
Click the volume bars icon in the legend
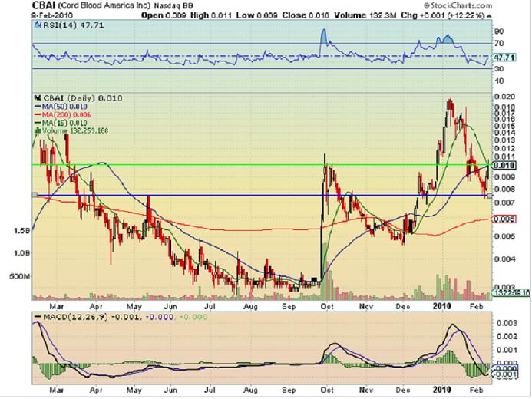click(x=38, y=130)
